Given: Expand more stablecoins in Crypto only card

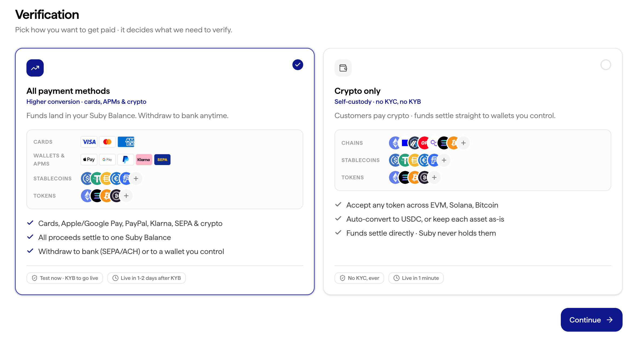Looking at the screenshot, I should (x=444, y=160).
